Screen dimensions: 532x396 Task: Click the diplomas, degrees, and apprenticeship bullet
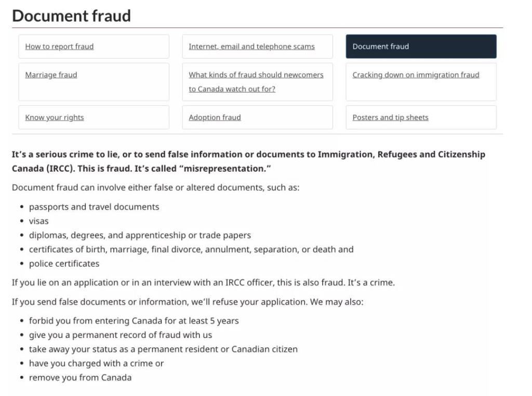[140, 236]
